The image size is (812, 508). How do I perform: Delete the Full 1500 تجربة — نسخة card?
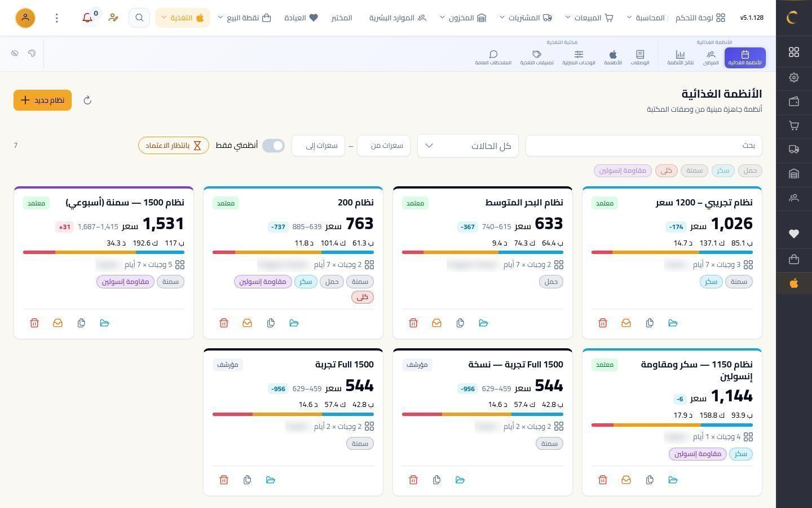(413, 480)
